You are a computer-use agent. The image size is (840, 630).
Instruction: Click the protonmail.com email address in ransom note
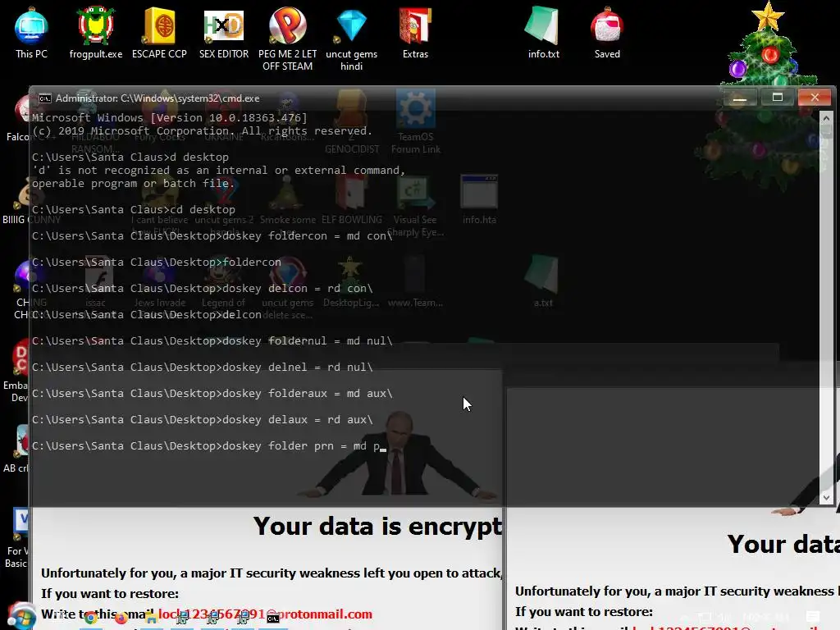(x=265, y=614)
